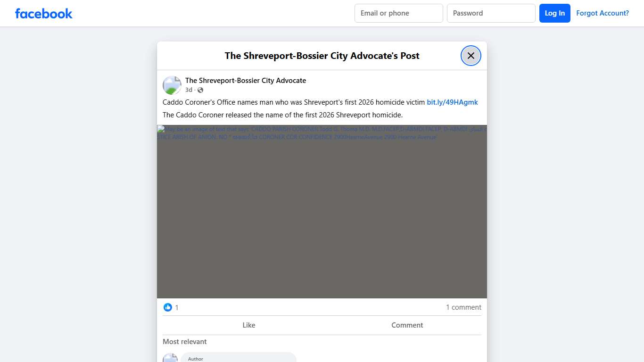Expand the Most relevant comment sorting
Screen dimensions: 644x362
[184, 342]
